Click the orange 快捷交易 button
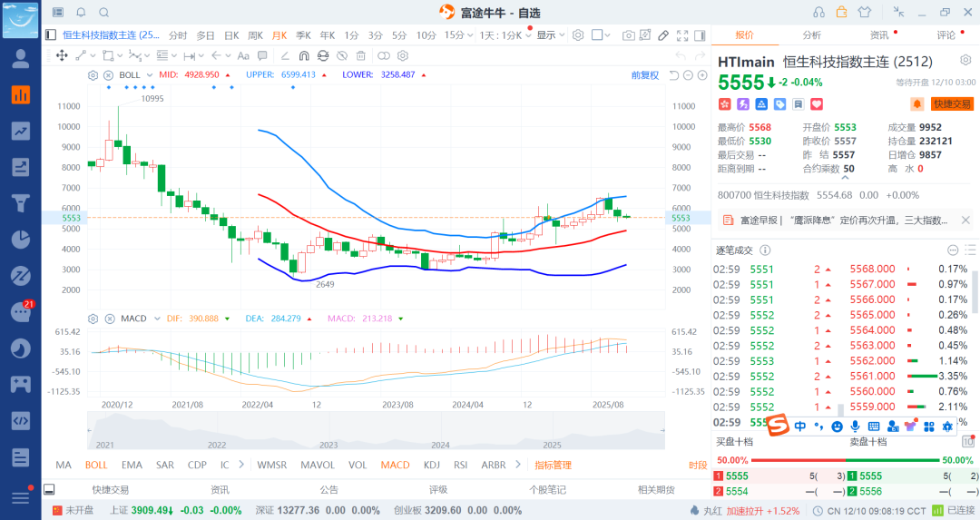Image resolution: width=980 pixels, height=520 pixels. [x=952, y=104]
